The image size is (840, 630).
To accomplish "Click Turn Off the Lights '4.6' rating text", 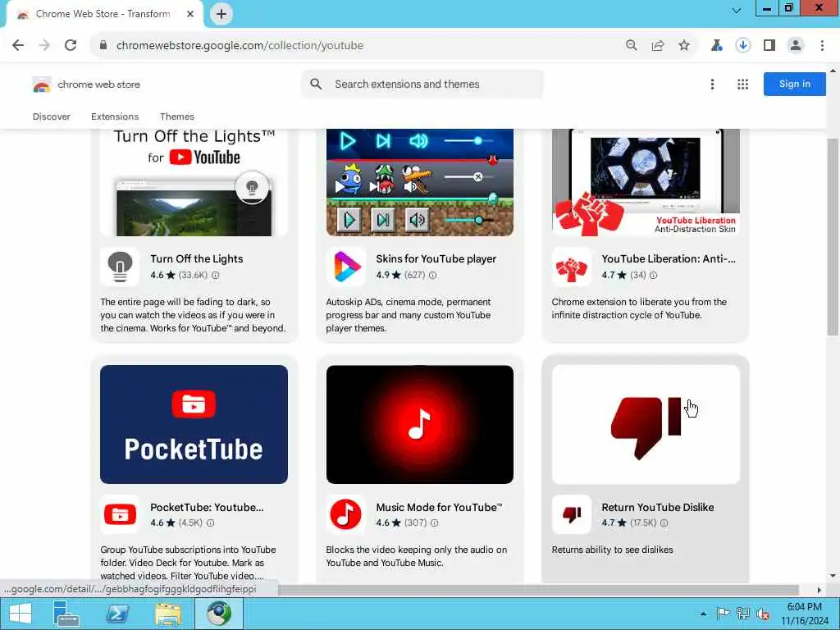I will coord(157,276).
